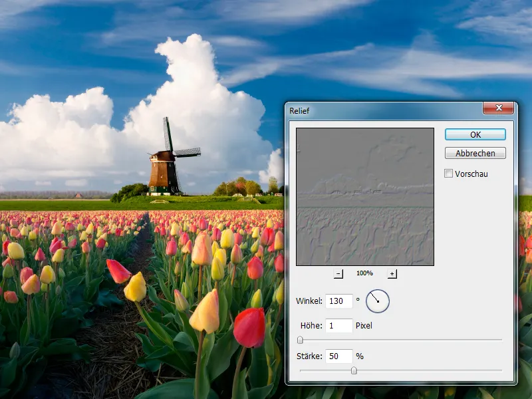Click the Stärke slider handle
This screenshot has width=532, height=399.
pos(354,370)
